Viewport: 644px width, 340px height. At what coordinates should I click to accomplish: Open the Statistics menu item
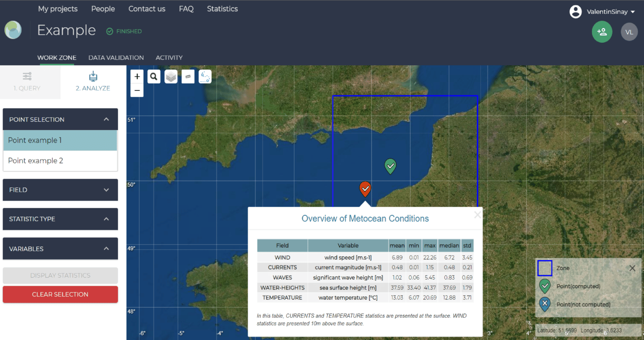222,8
